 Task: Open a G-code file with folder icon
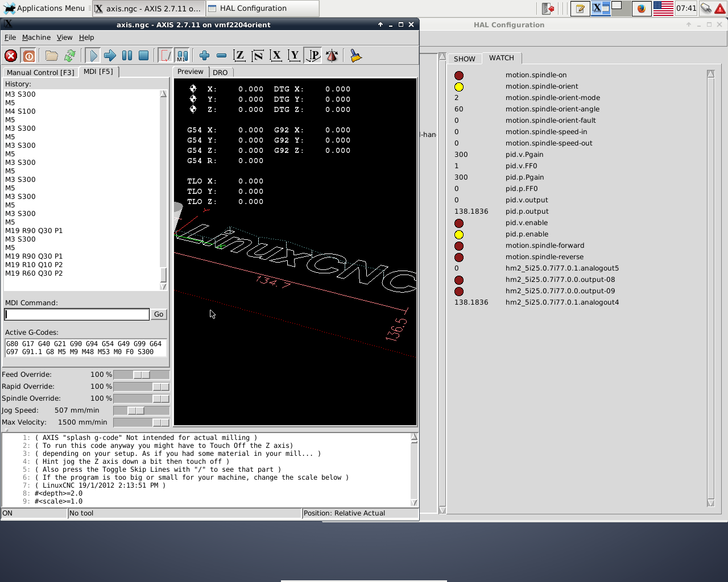pos(52,56)
